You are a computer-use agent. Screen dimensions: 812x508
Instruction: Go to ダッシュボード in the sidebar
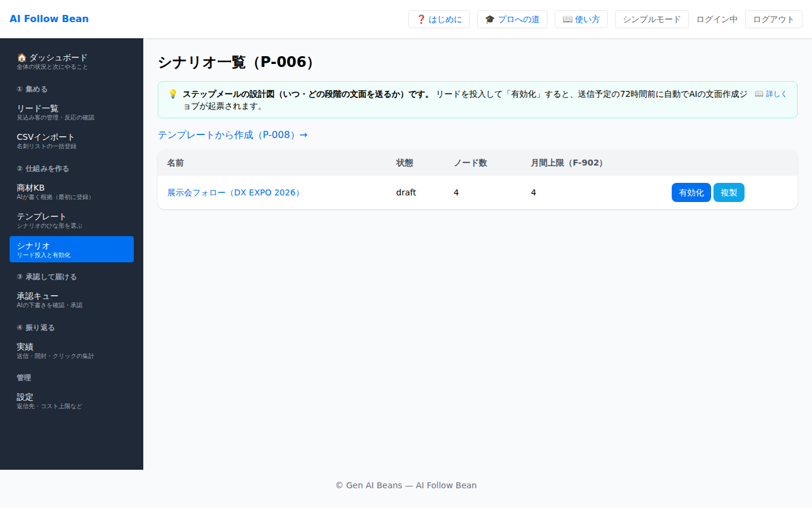72,62
